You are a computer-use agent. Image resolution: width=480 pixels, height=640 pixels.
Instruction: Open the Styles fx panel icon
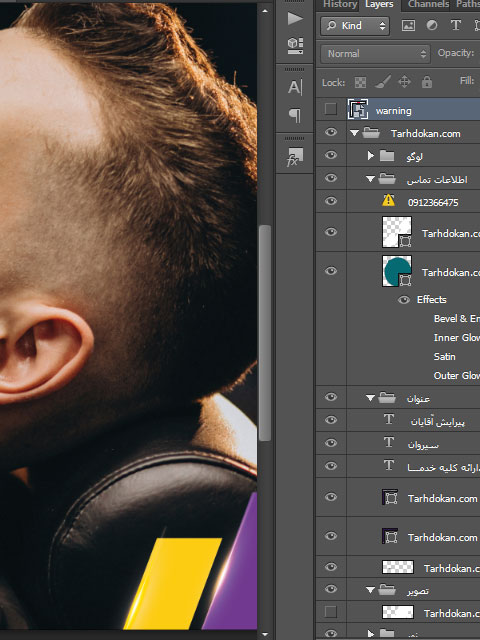tap(295, 157)
